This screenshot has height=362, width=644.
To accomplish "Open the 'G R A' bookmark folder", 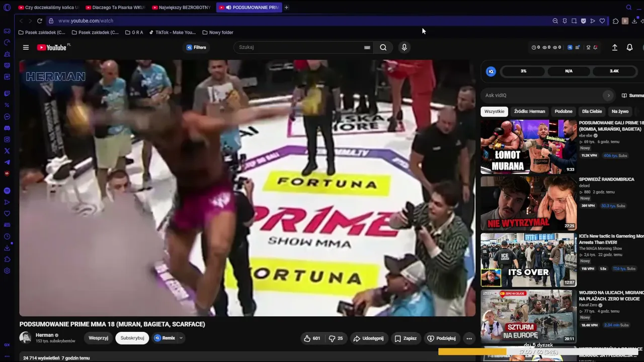I will (x=134, y=33).
